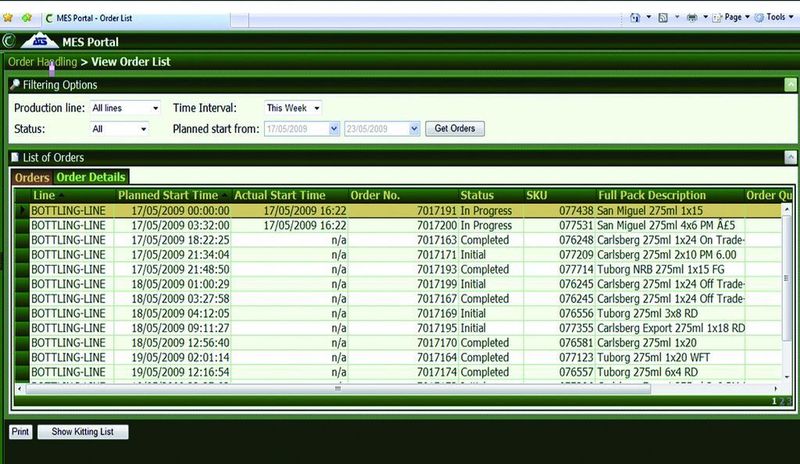Click the browser Print icon
800x464 pixels.
(692, 18)
